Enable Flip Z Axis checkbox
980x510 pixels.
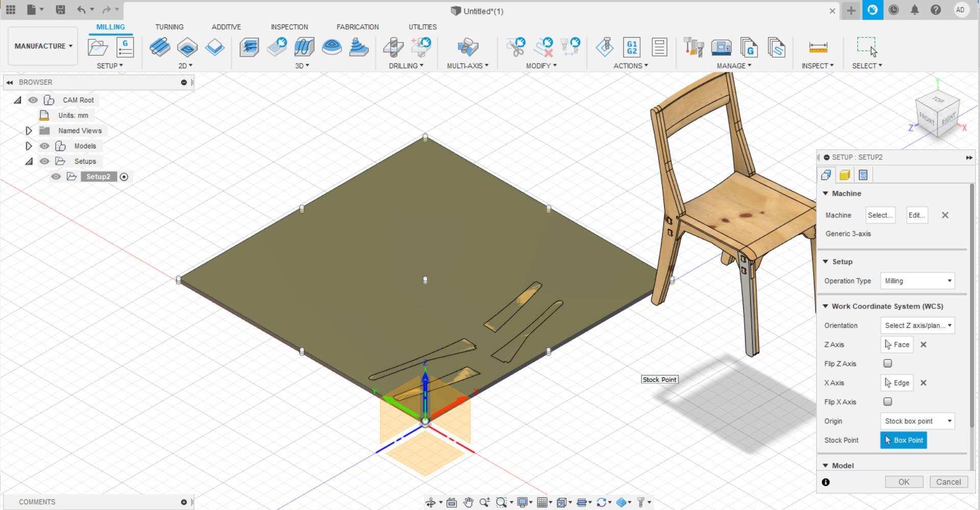pyautogui.click(x=888, y=363)
